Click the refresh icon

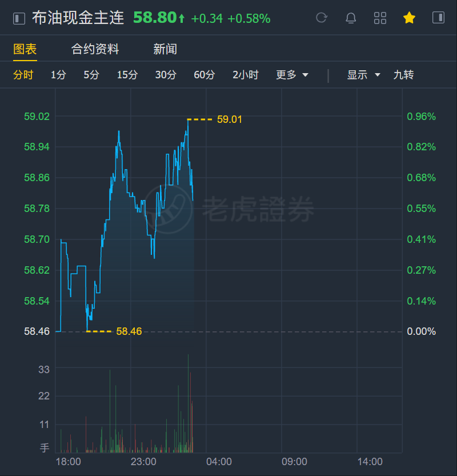tap(322, 18)
